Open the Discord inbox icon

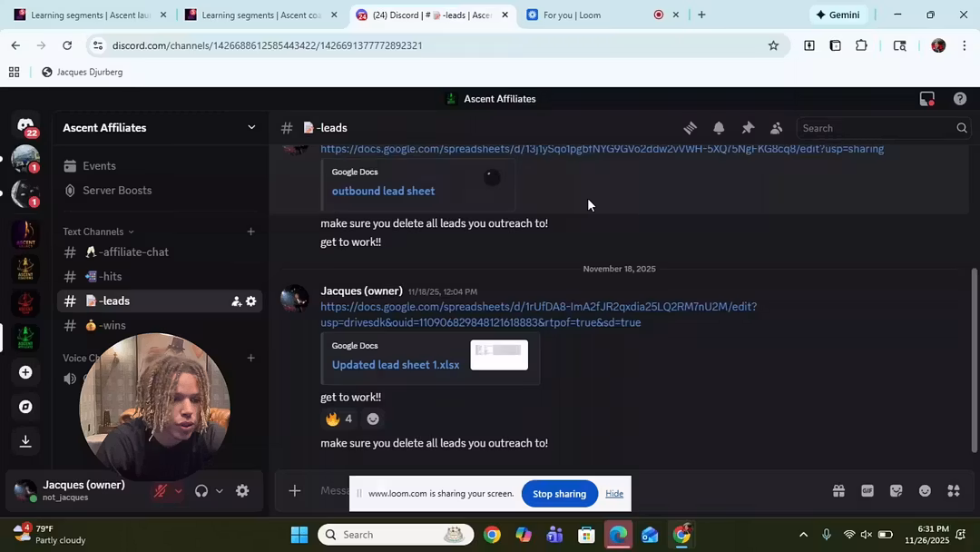click(x=926, y=99)
